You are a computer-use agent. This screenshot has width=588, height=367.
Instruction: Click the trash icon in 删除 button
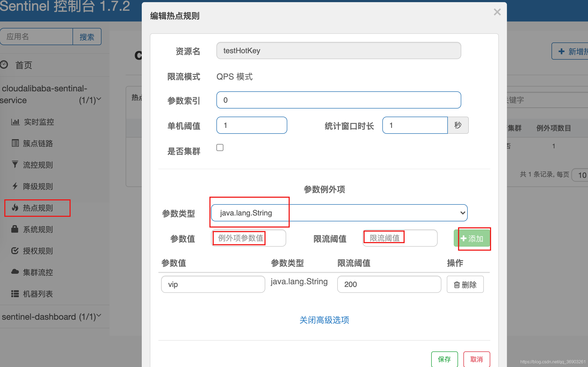tap(457, 285)
